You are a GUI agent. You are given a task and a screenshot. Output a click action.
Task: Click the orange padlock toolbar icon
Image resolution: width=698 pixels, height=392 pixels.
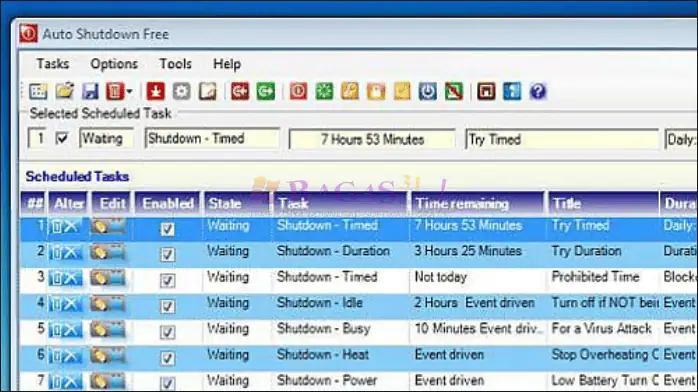coord(376,91)
